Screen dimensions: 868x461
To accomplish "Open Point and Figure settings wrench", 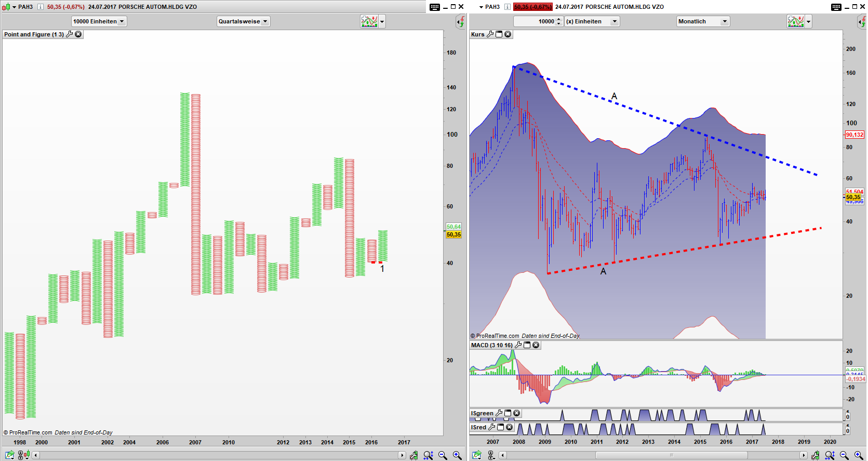I will coord(70,34).
